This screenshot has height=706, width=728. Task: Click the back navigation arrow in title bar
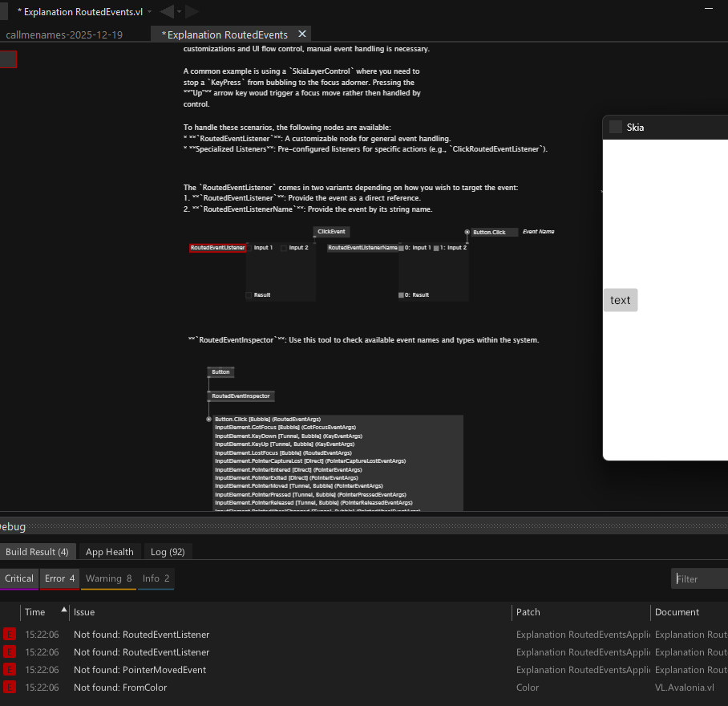point(166,11)
